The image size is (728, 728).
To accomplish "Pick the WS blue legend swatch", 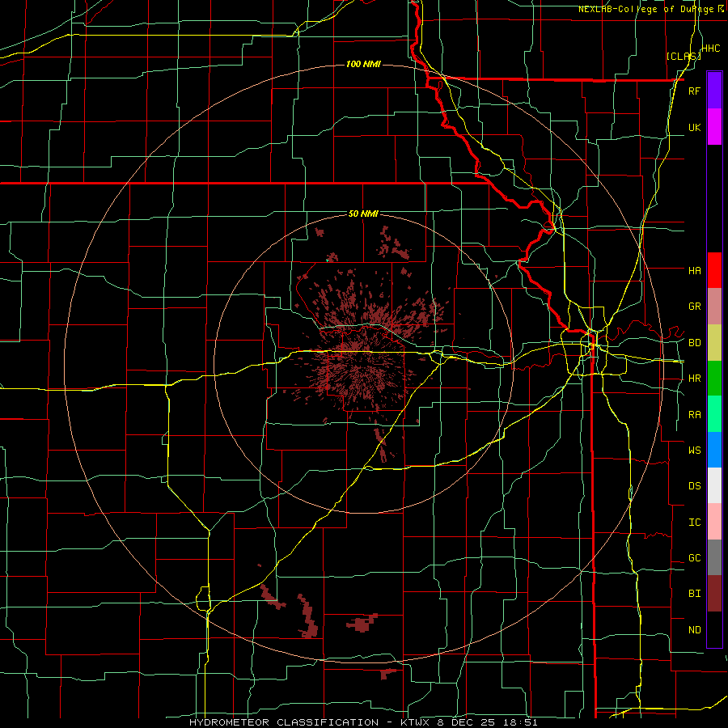I will click(x=714, y=450).
